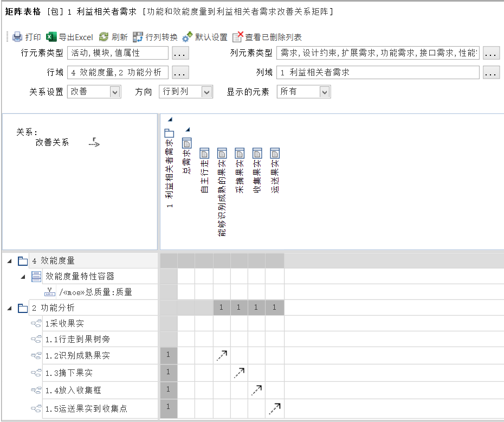Click the 自主行走 requirement column icon
Image resolution: width=504 pixels, height=422 pixels.
coord(204,154)
